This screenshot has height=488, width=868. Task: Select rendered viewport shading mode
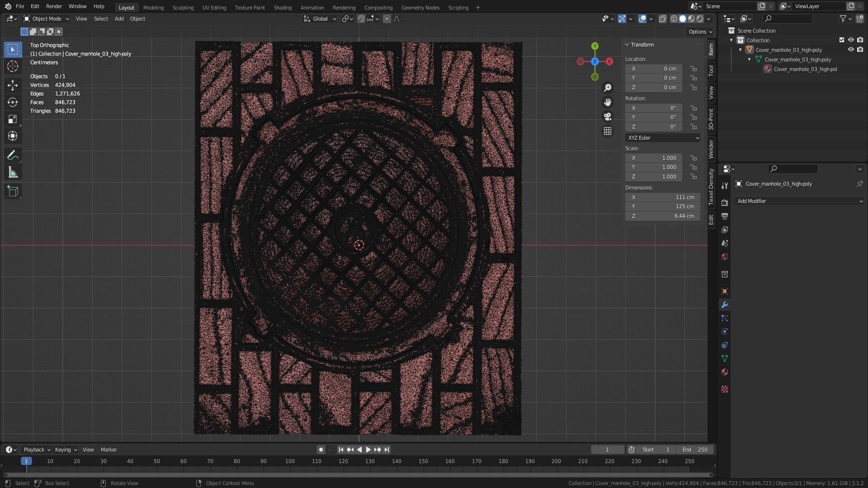click(x=700, y=19)
